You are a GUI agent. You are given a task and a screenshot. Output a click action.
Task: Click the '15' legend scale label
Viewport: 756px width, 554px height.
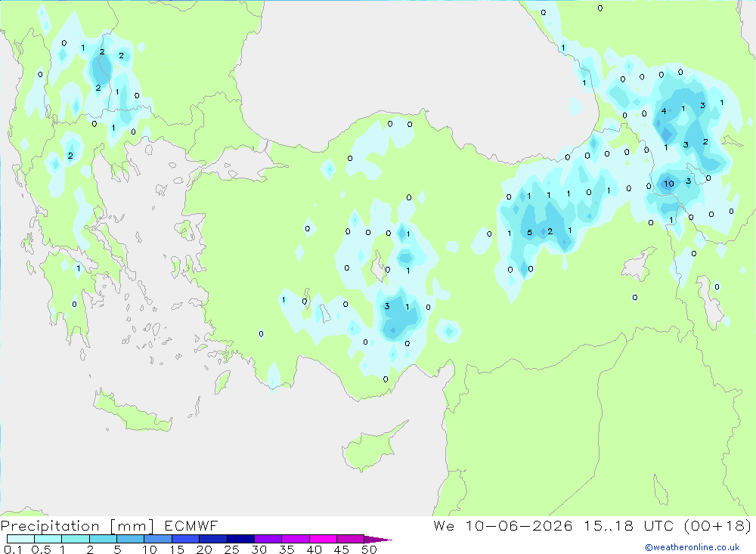[x=177, y=549]
